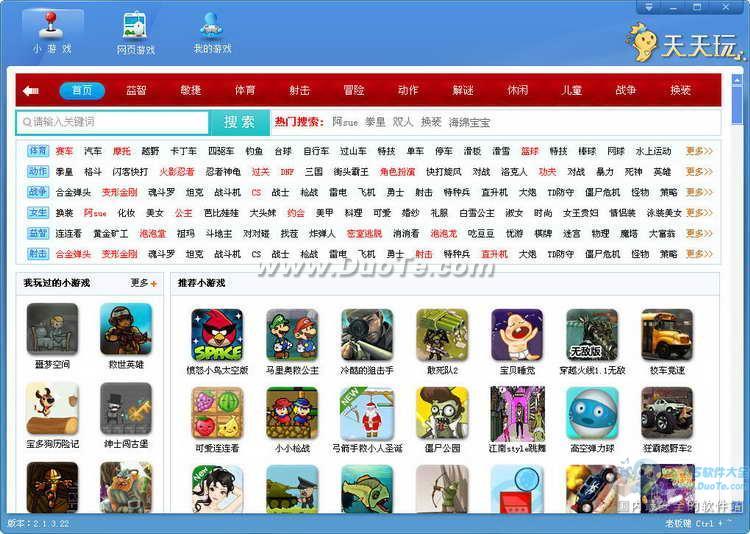Image resolution: width=750 pixels, height=534 pixels.
Task: Search hot keyword 阿sue
Action: 345,122
